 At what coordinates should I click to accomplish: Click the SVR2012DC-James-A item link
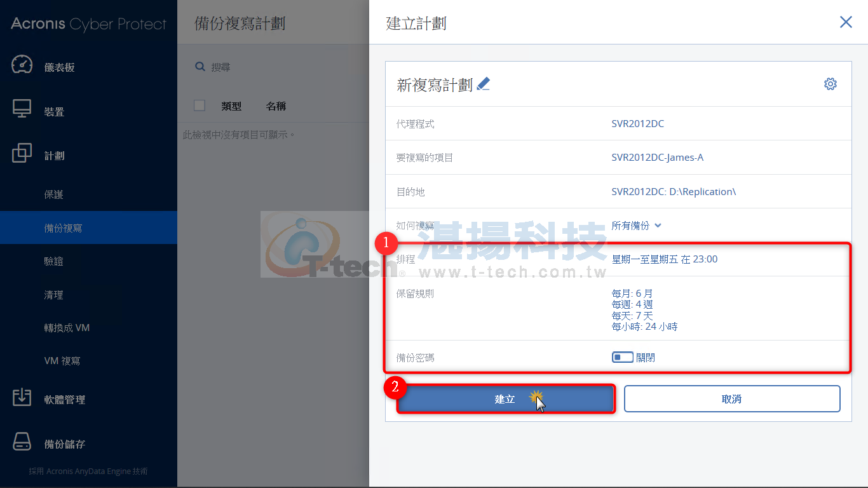coord(658,158)
